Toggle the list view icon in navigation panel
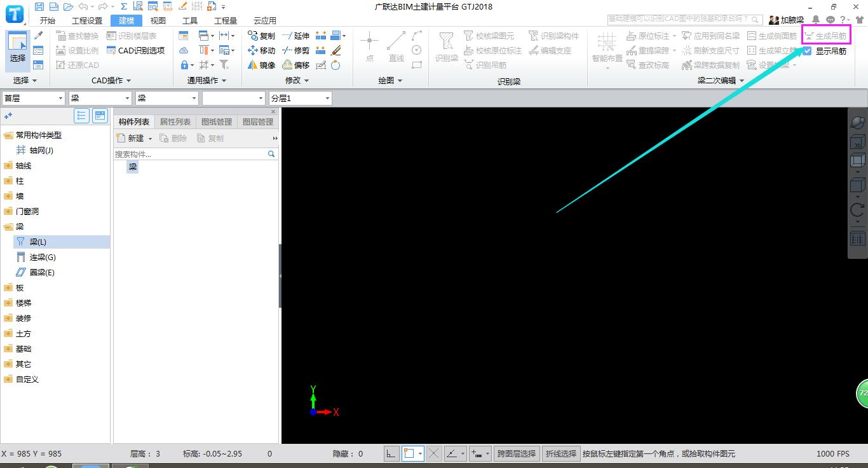The image size is (868, 468). coord(81,115)
